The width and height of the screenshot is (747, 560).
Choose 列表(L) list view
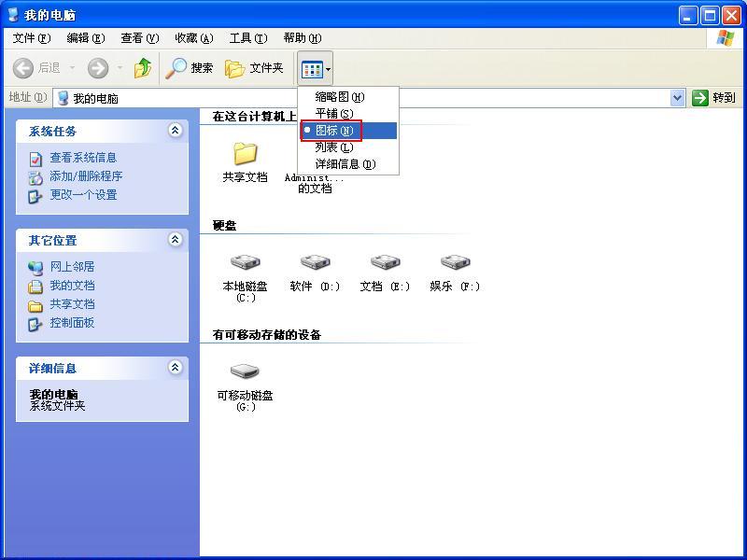pos(348,147)
